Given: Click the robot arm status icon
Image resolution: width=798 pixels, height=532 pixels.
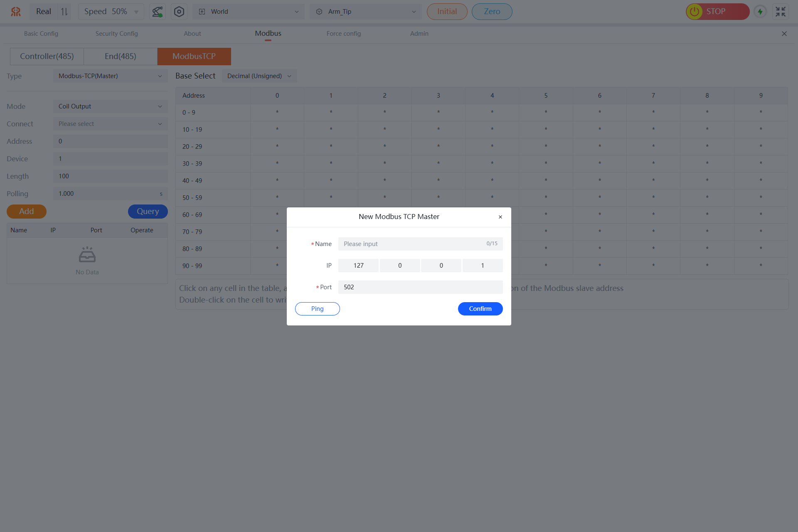Looking at the screenshot, I should pyautogui.click(x=157, y=12).
